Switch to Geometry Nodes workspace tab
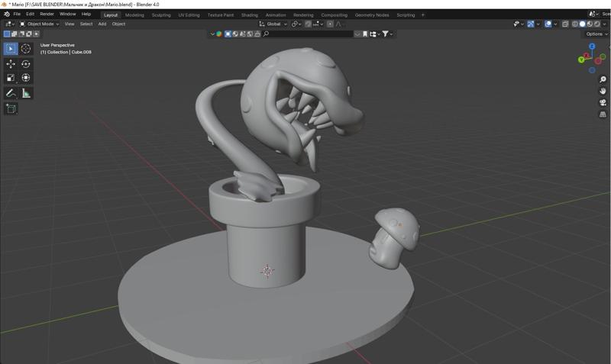The width and height of the screenshot is (611, 364). coord(372,15)
